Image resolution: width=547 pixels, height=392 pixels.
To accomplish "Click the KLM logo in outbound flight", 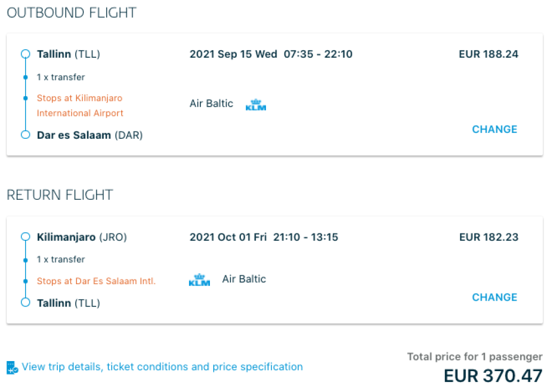I will [255, 105].
